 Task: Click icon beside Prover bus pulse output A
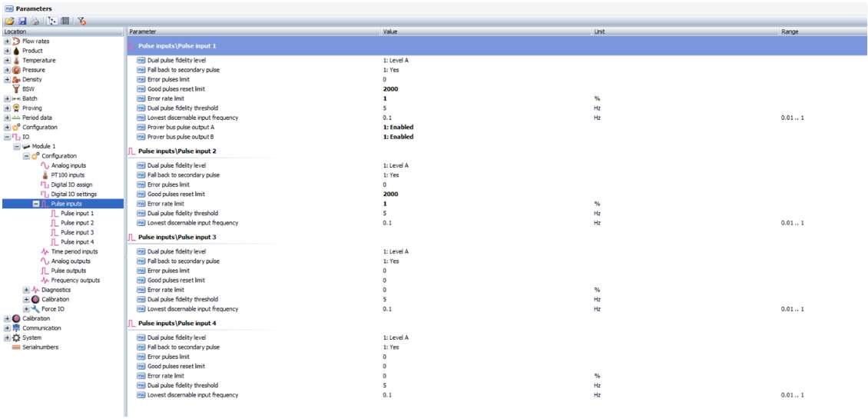click(141, 127)
